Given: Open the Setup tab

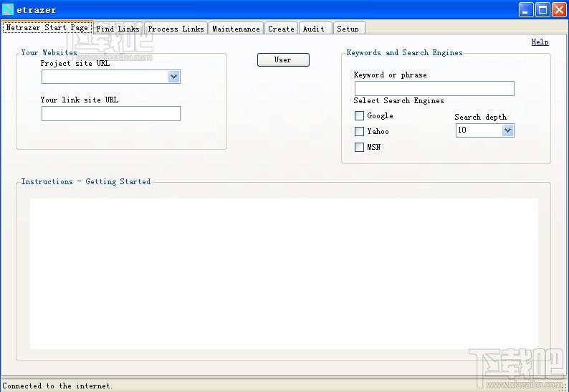Looking at the screenshot, I should tap(348, 29).
